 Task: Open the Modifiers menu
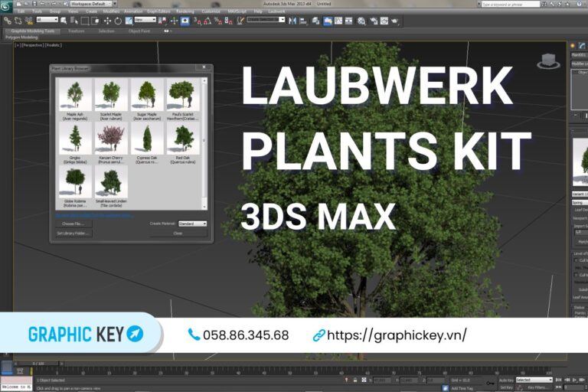click(x=111, y=11)
